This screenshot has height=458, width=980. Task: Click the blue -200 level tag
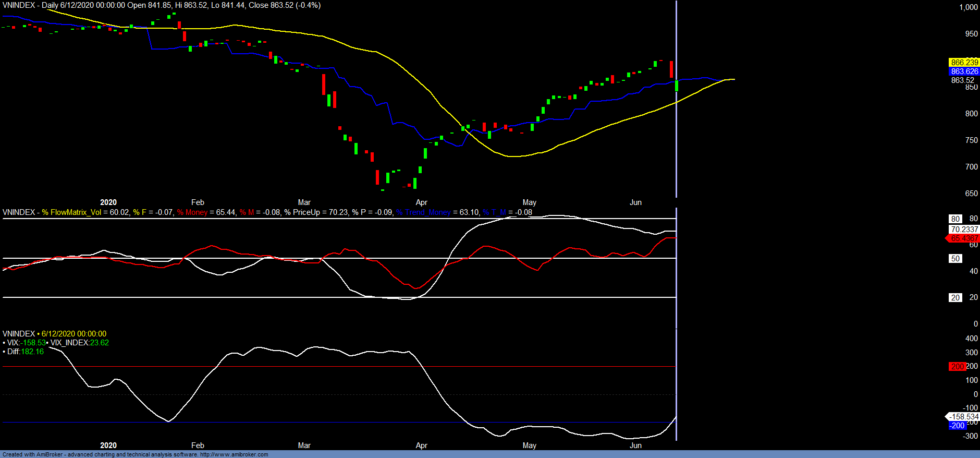[957, 426]
